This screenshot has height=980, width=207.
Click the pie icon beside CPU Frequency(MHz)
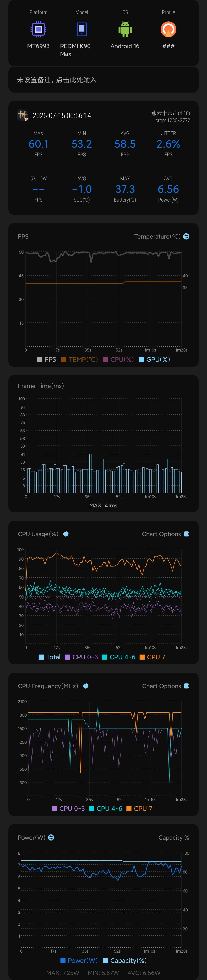click(x=86, y=686)
